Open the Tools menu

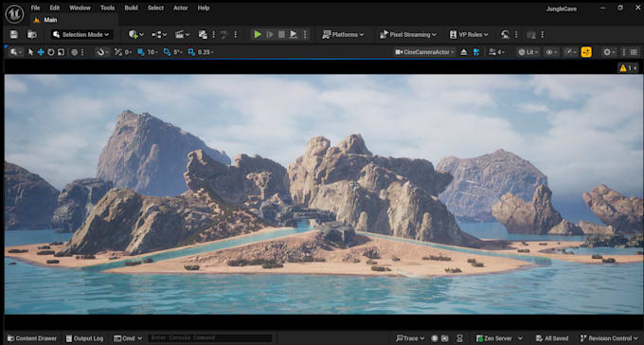click(108, 8)
